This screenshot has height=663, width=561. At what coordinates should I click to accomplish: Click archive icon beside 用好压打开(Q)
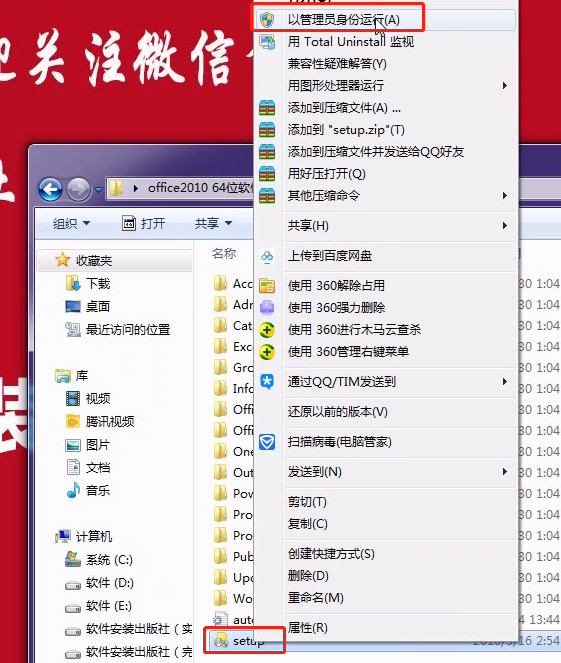[x=267, y=174]
